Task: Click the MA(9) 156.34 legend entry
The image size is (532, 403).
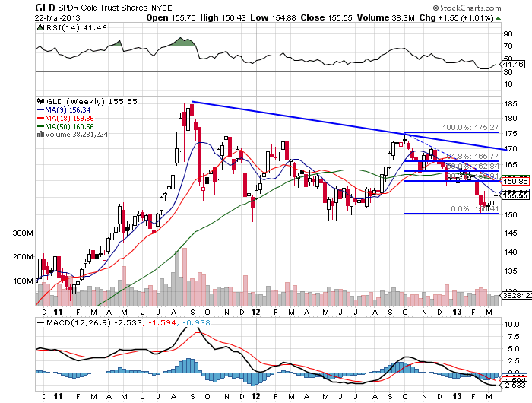Action: click(x=63, y=110)
